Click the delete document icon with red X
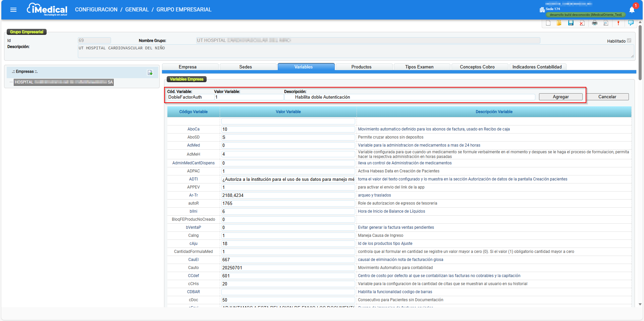Image resolution: width=644 pixels, height=321 pixels. click(582, 23)
